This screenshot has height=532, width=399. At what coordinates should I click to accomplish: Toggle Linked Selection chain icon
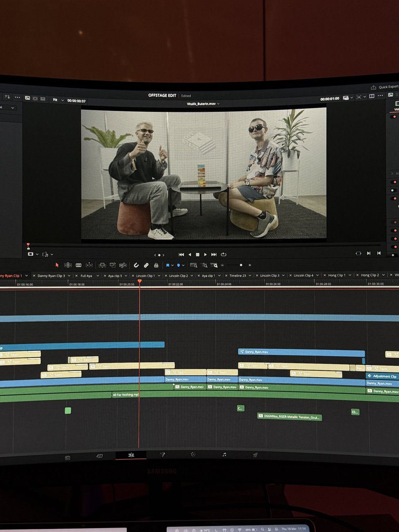146,265
